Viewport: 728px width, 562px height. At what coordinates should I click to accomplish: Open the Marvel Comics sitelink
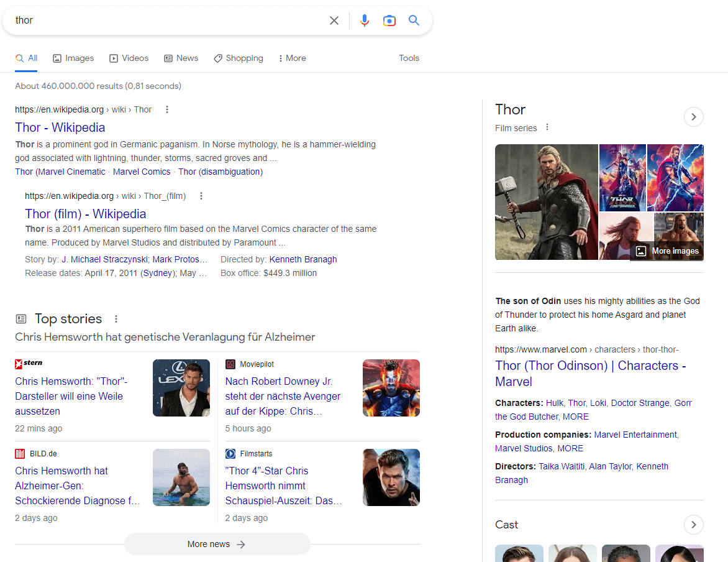(x=142, y=172)
